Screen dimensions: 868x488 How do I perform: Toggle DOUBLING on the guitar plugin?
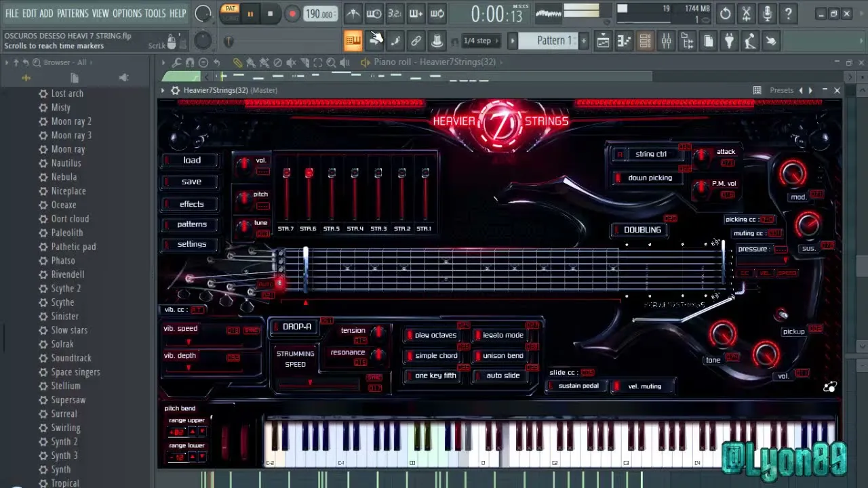(x=642, y=230)
